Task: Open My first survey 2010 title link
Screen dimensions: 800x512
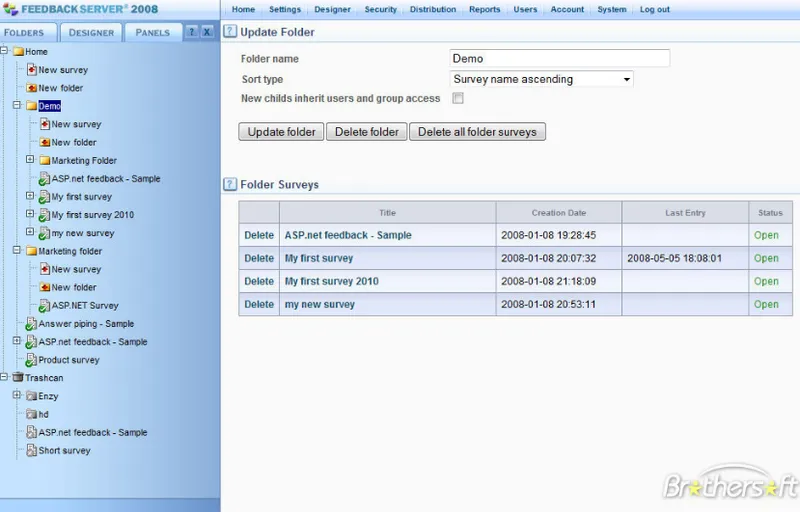Action: click(332, 281)
